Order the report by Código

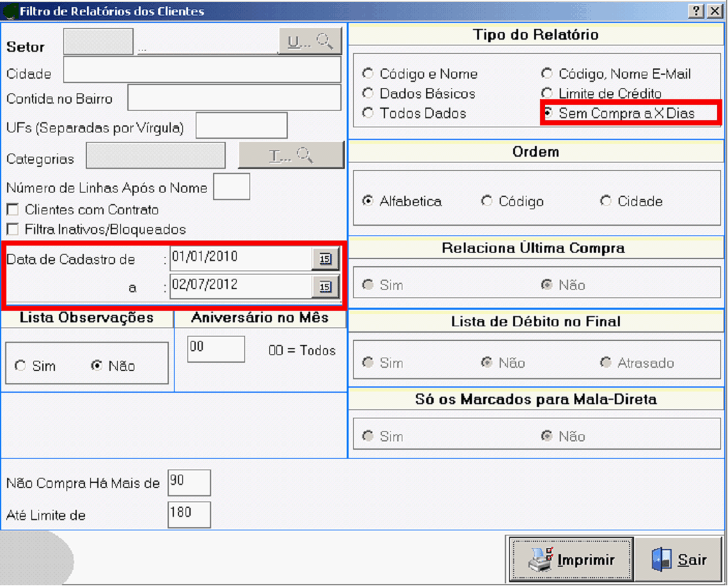[x=487, y=202]
